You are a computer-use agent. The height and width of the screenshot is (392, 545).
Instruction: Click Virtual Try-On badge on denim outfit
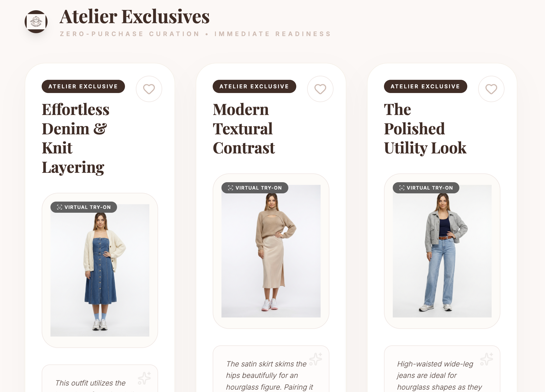tap(84, 207)
